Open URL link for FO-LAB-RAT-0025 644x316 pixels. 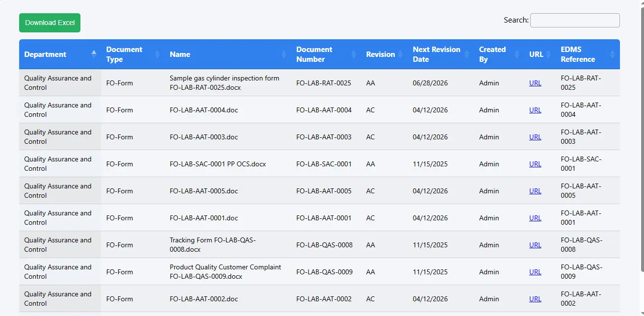pos(535,83)
